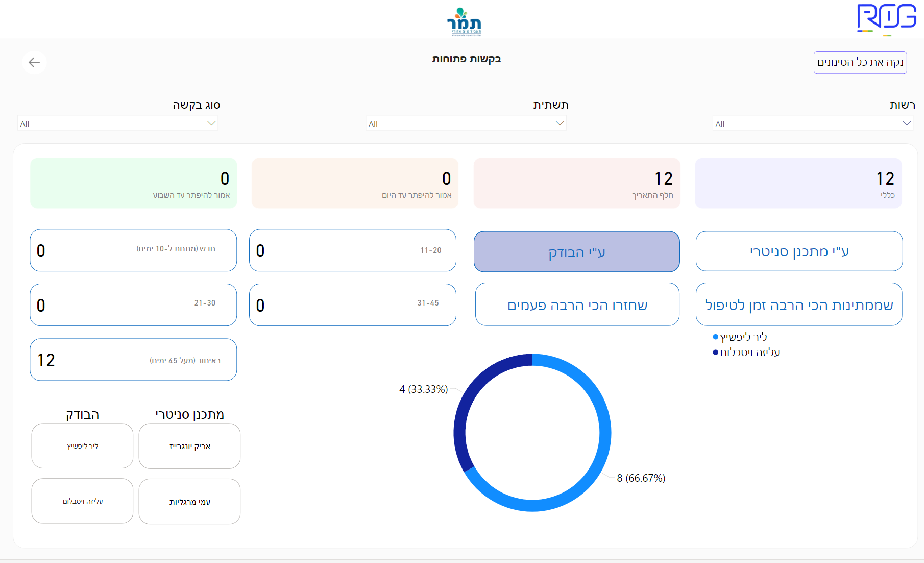Select שחזרו הכי הרבה פעמים button

(x=577, y=304)
